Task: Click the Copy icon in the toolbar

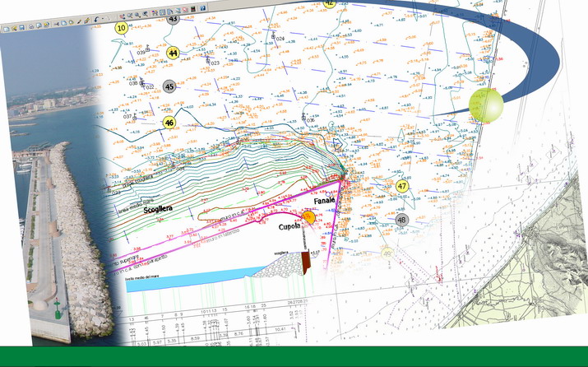Action: 64,23
